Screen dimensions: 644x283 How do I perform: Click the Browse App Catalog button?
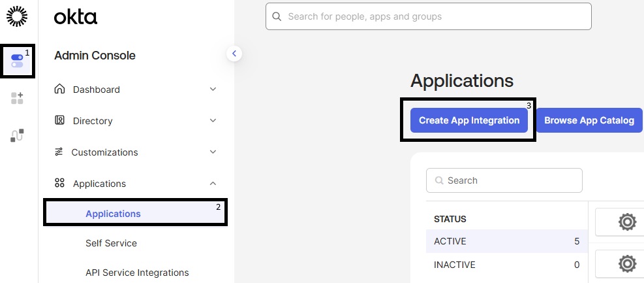click(589, 120)
